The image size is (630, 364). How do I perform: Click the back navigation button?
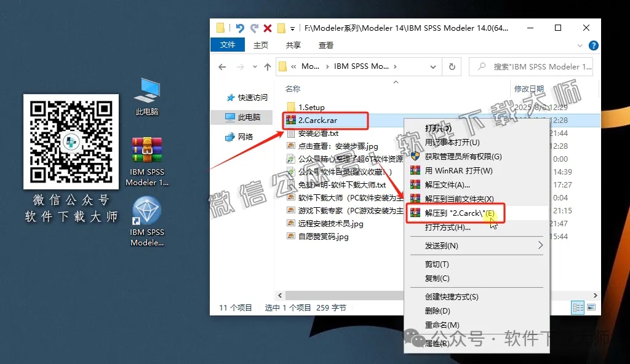222,66
